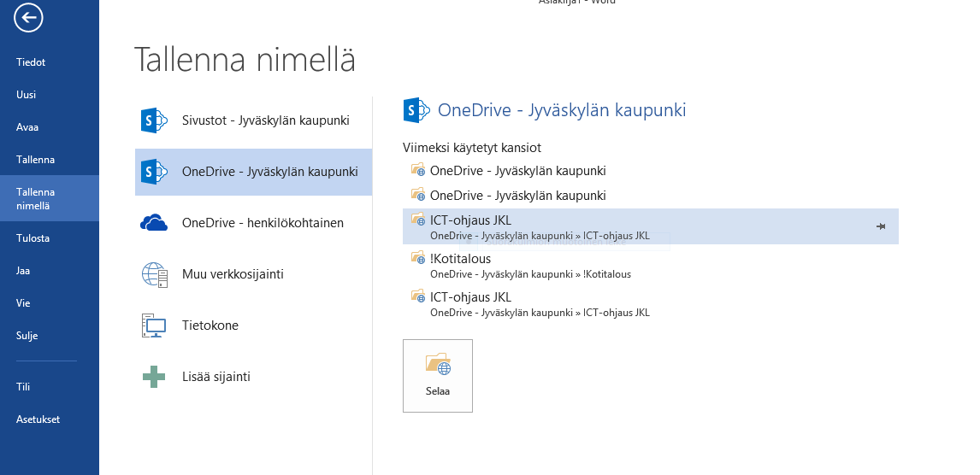Click SharePoint icon beside Sivustot - Jyväskylän kaupunki
This screenshot has height=475, width=980.
click(x=154, y=120)
